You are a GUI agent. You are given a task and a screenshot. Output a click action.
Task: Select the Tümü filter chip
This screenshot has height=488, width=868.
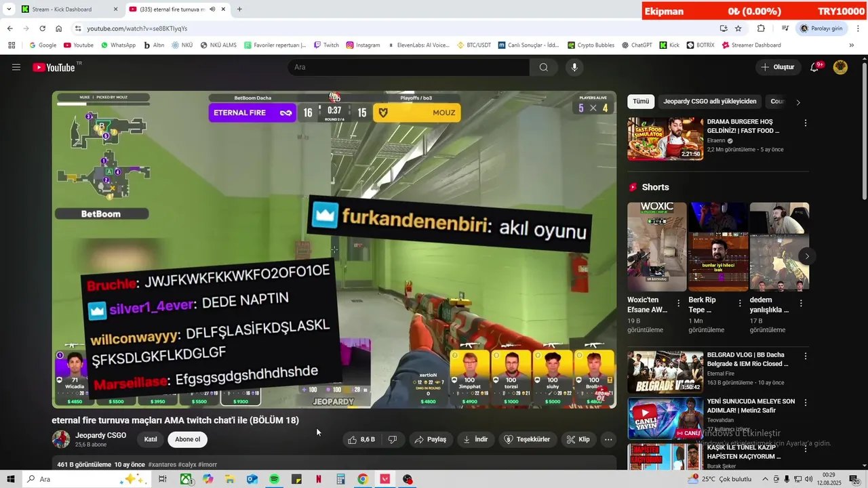pyautogui.click(x=641, y=102)
